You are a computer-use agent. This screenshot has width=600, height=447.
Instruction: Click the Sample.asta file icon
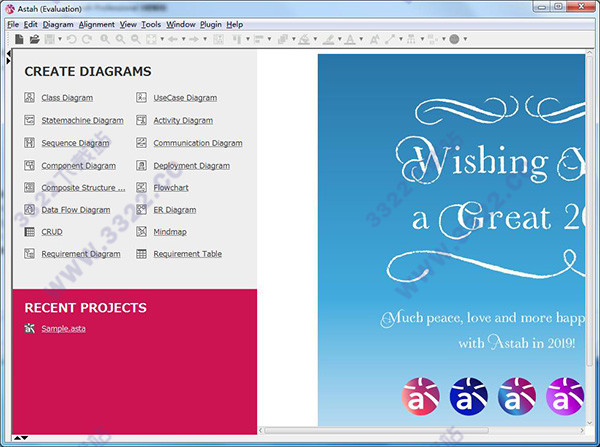[29, 328]
